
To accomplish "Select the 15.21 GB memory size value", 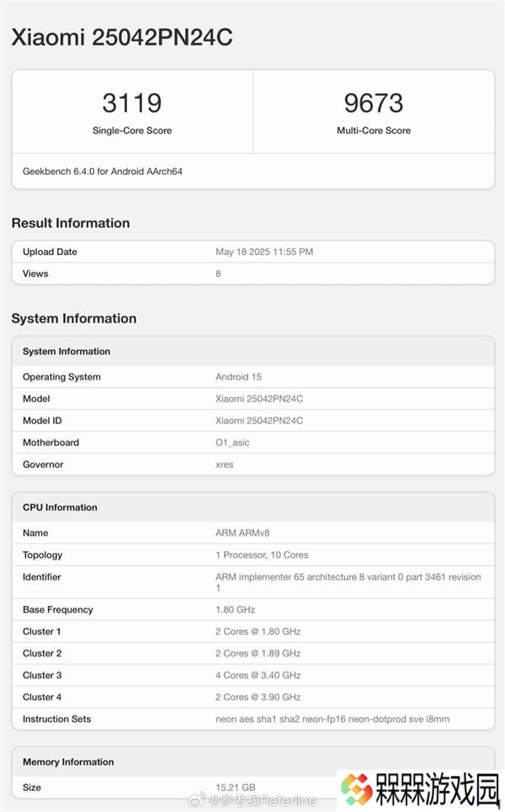I will tap(235, 787).
